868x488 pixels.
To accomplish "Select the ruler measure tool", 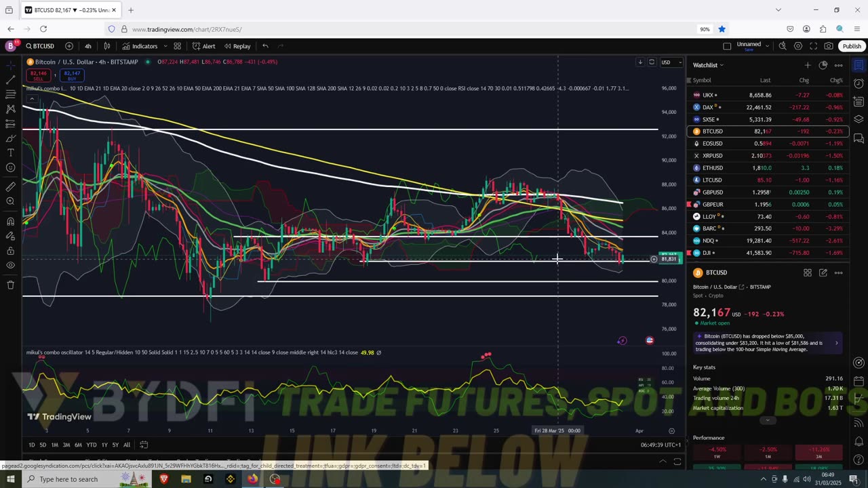I will tap(10, 186).
